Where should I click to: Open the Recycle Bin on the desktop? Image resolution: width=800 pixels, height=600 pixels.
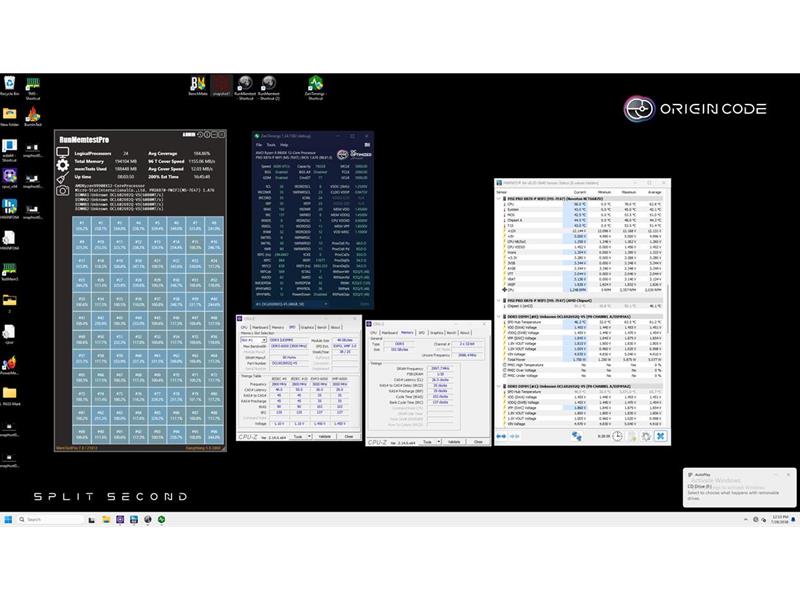click(9, 84)
